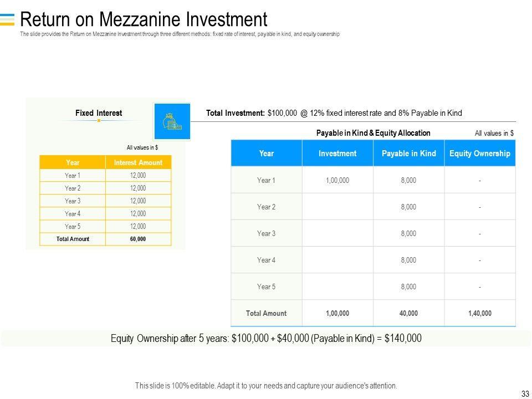Click the slide number 33
The image size is (532, 399).
pyautogui.click(x=525, y=395)
